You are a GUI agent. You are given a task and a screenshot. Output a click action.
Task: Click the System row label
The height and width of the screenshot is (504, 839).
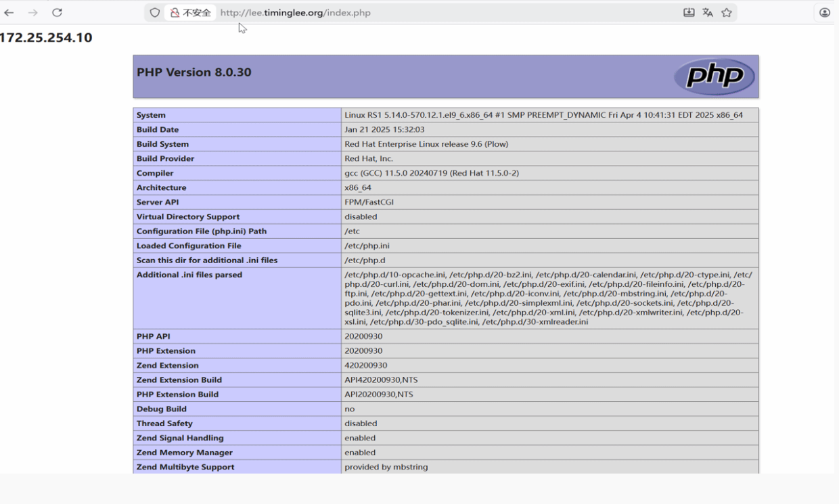click(x=151, y=115)
